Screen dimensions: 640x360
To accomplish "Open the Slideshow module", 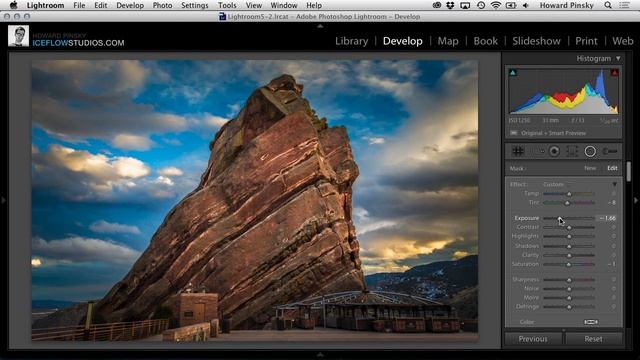I will click(x=536, y=41).
